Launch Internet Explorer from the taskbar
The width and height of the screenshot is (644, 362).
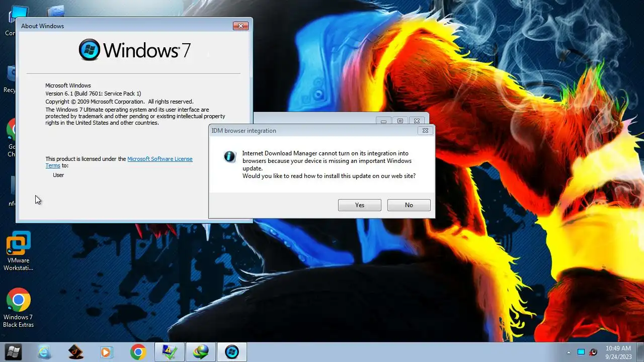coord(44,352)
